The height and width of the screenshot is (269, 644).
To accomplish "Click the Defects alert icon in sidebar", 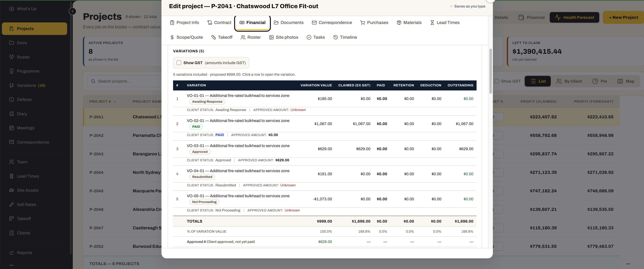I will [x=11, y=99].
